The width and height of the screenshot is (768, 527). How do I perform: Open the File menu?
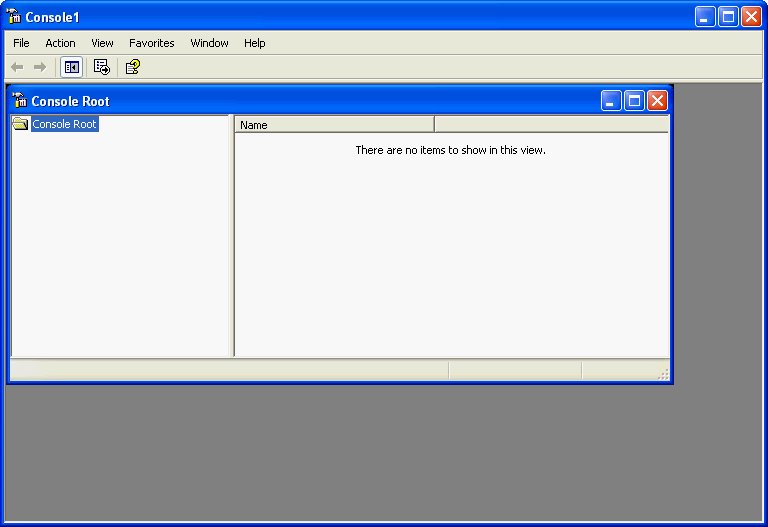click(x=21, y=43)
